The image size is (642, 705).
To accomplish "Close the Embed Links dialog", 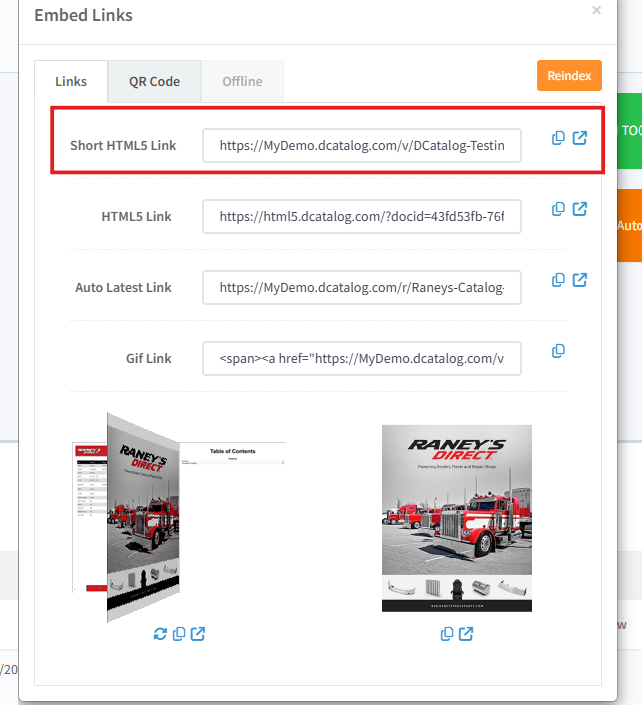I will (x=597, y=11).
